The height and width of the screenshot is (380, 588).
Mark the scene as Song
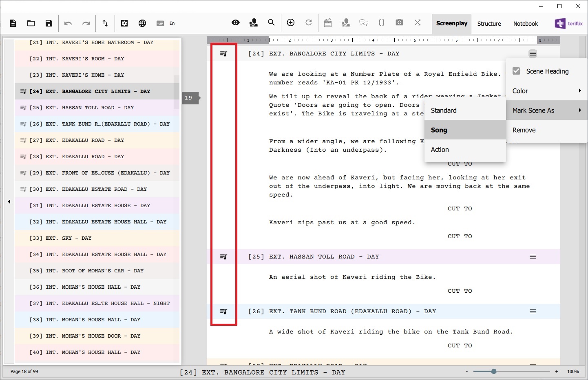(x=465, y=130)
